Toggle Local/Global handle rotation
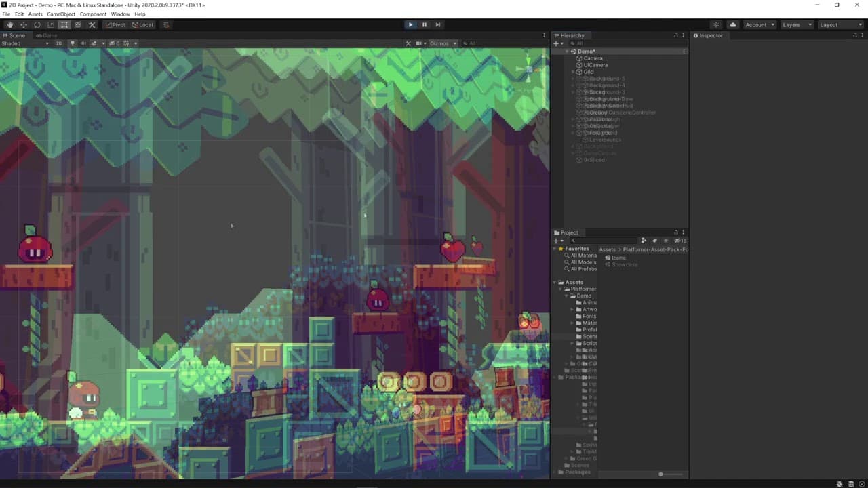 [x=143, y=24]
